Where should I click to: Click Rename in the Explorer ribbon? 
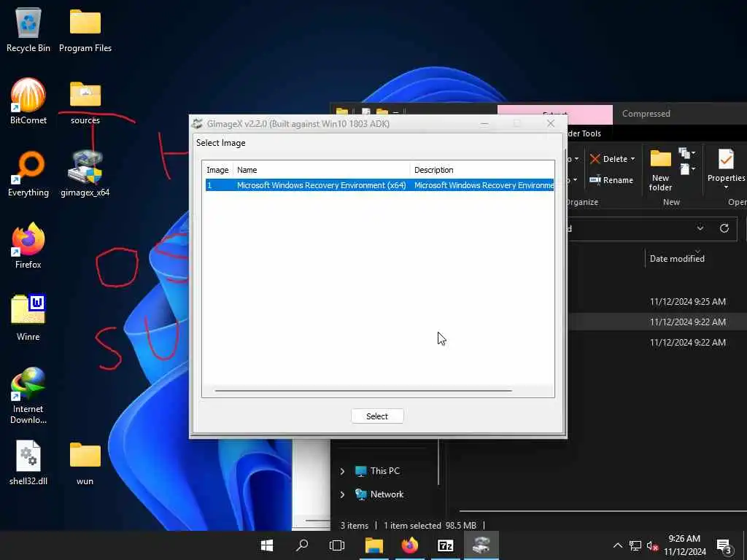pyautogui.click(x=611, y=180)
